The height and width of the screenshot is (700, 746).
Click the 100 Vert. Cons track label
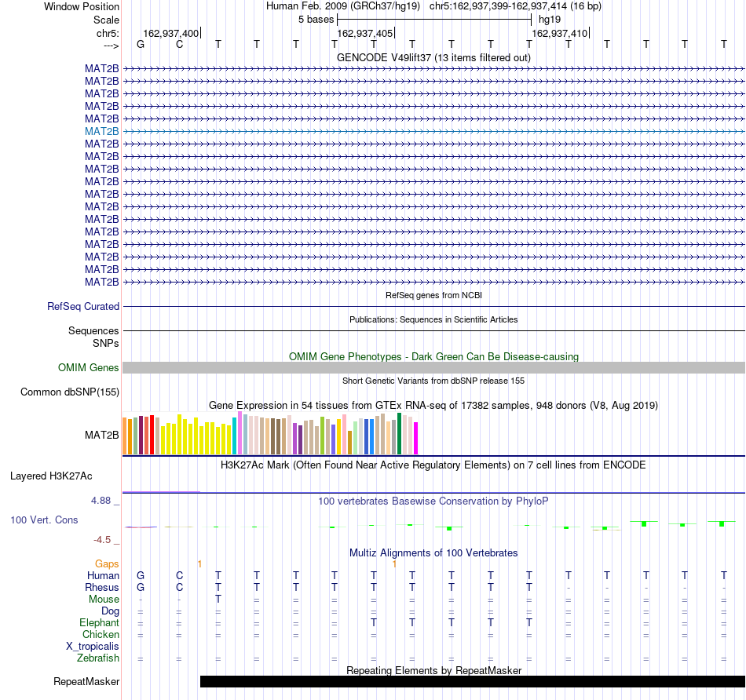click(x=44, y=520)
